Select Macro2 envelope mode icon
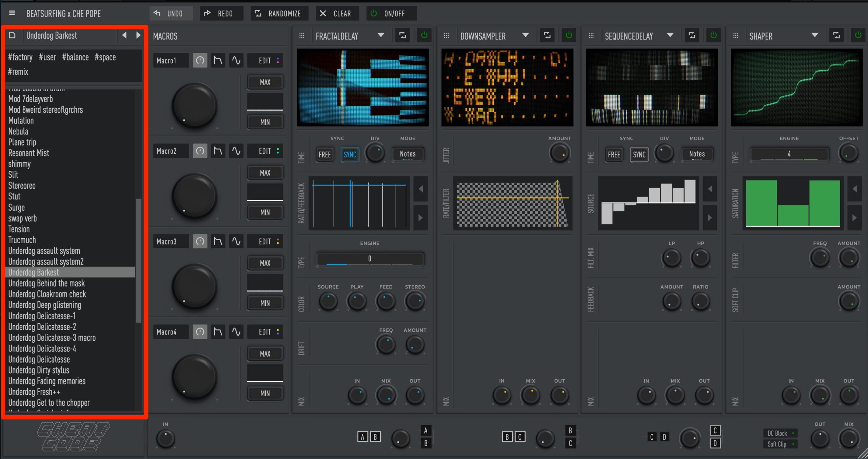The height and width of the screenshot is (459, 868). coord(218,151)
